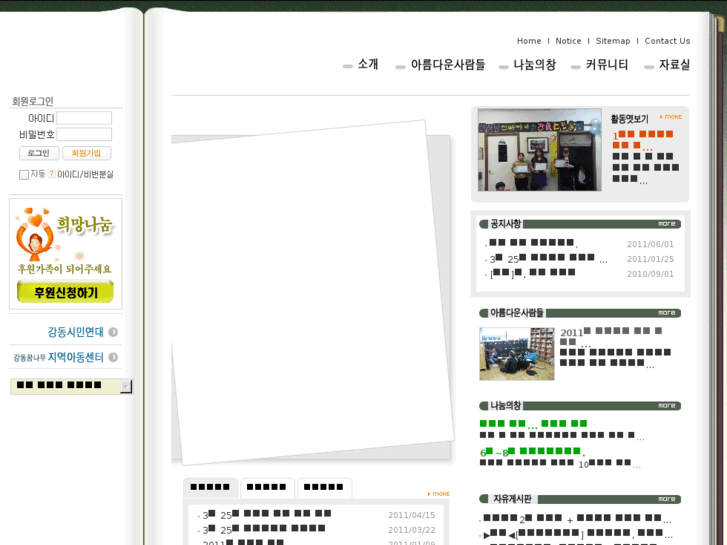
Task: Open the 강동시민연대 link
Action: 75,332
